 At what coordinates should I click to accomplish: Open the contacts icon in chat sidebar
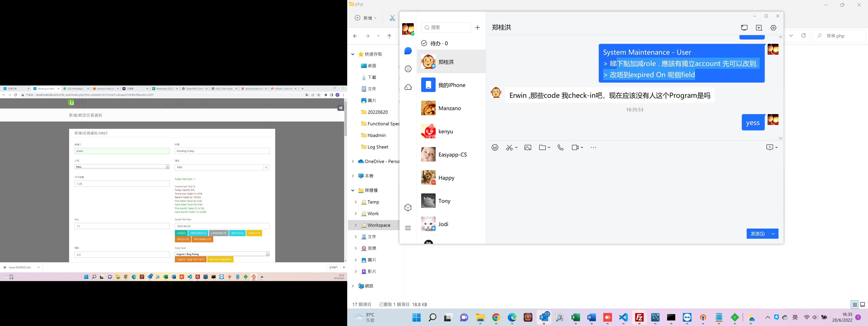408,69
